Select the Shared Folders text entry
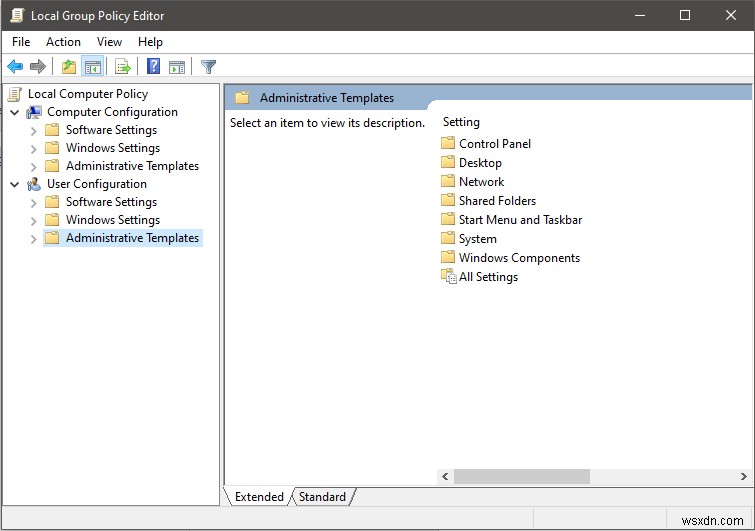The height and width of the screenshot is (531, 755). [497, 200]
